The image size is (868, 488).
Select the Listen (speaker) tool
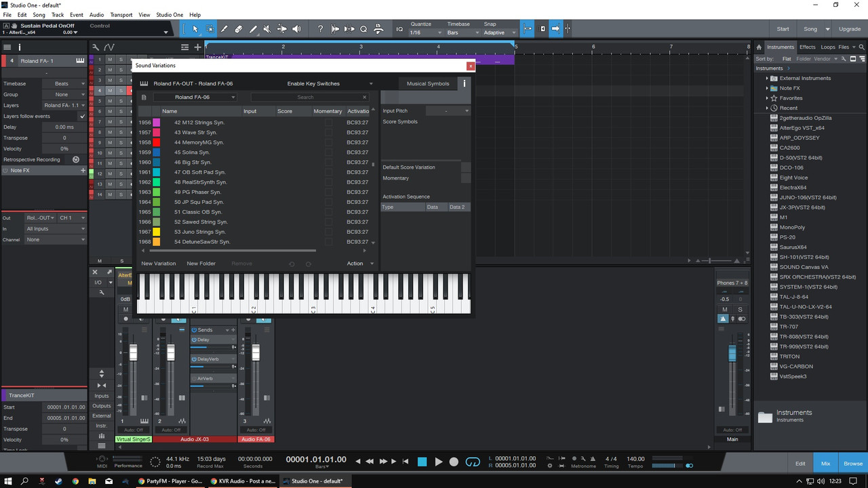[x=296, y=29]
